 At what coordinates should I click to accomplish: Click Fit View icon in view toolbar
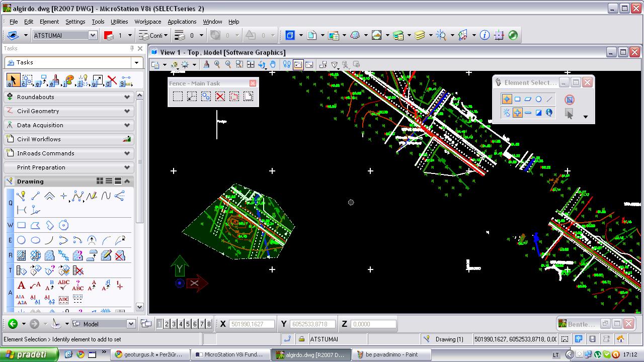tap(251, 64)
